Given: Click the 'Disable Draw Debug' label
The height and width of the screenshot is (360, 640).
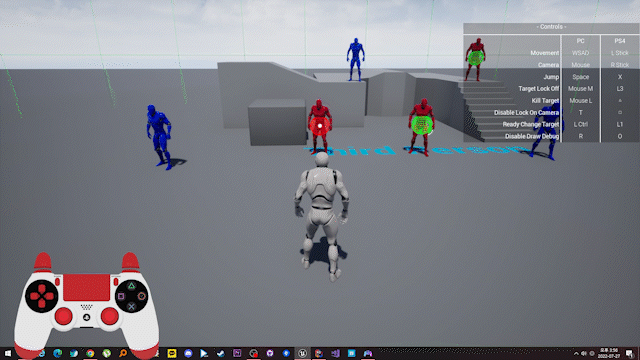Looking at the screenshot, I should (532, 136).
